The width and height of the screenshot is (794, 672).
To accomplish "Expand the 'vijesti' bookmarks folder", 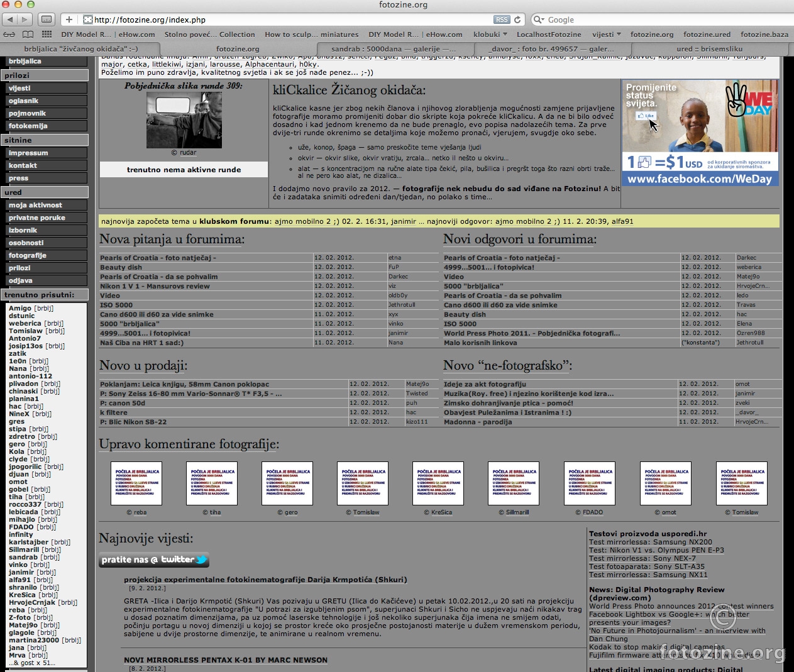I will click(x=607, y=35).
